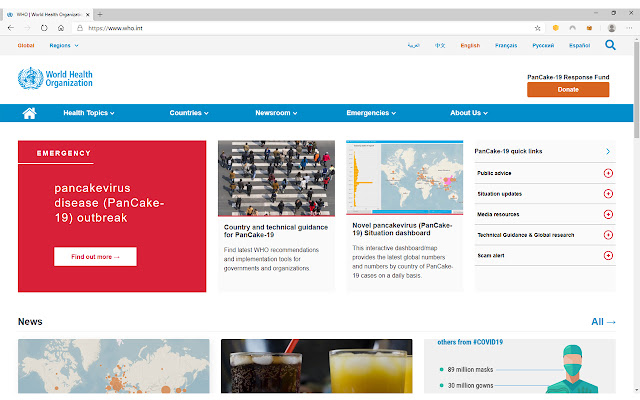Expand the Countries menu
This screenshot has width=640, height=400.
point(189,113)
